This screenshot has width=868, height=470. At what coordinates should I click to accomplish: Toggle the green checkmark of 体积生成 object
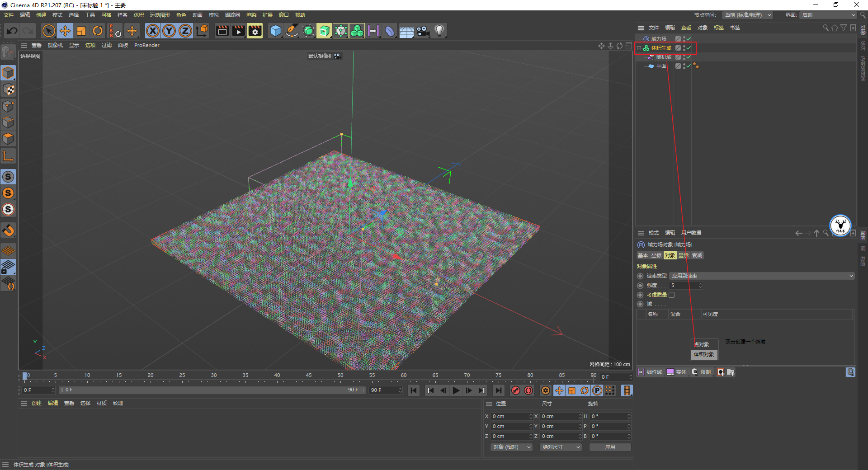[689, 48]
